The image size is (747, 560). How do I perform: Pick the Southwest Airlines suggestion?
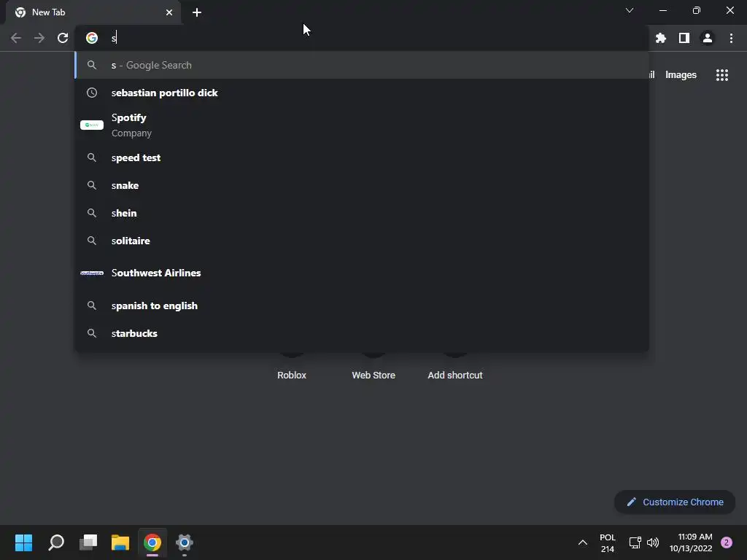362,273
